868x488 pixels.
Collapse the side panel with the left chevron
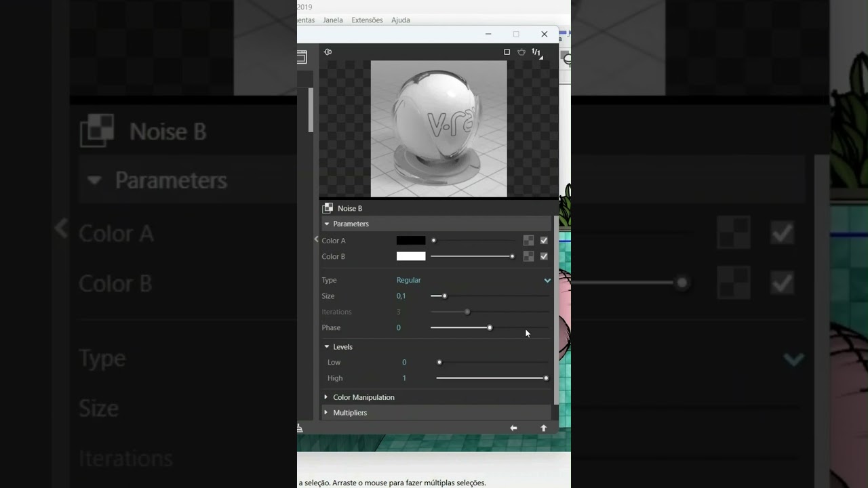click(316, 239)
